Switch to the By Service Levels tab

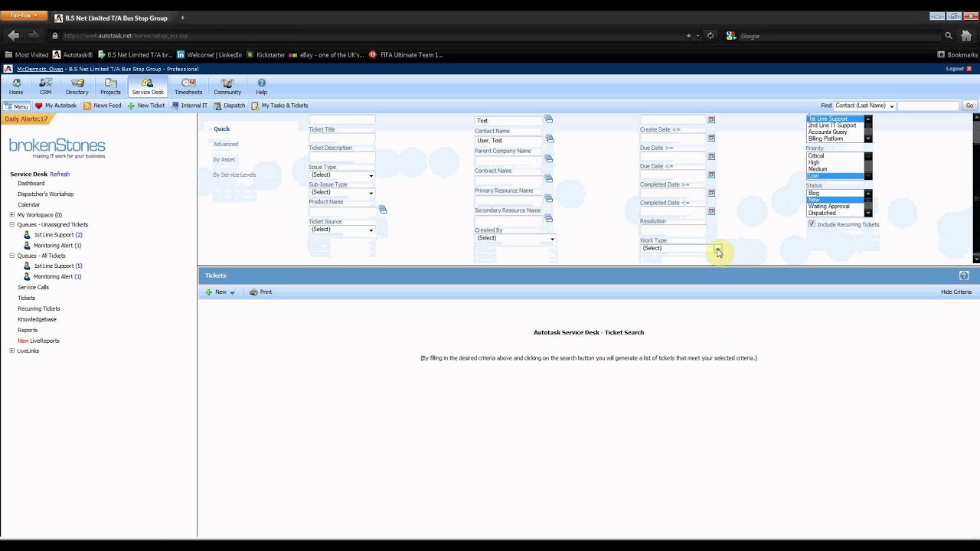pos(234,175)
